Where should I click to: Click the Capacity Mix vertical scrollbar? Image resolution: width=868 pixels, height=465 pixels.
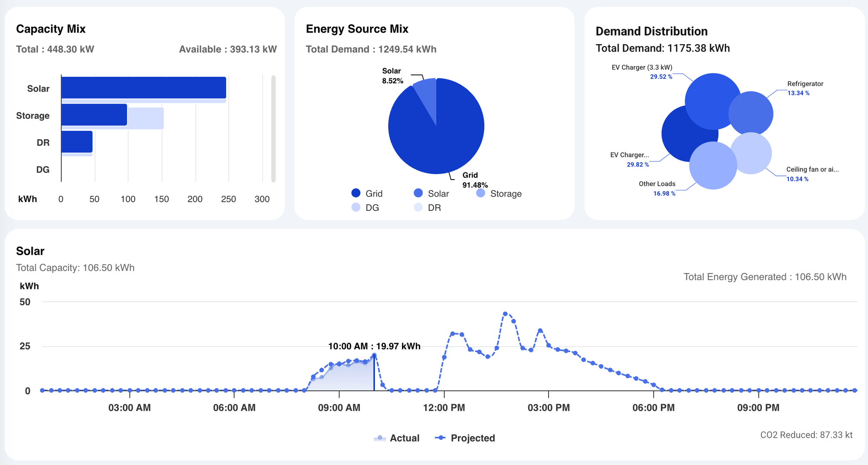pos(273,128)
